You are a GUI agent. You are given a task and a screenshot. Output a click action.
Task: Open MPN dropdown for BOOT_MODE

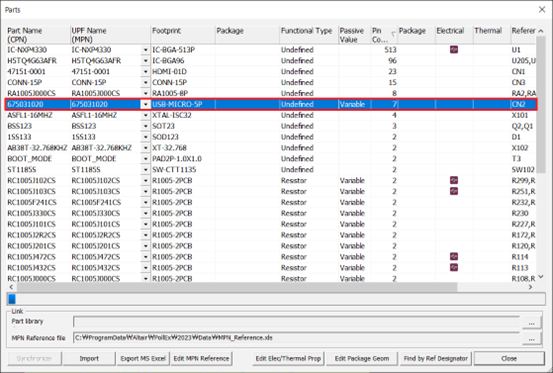coord(145,159)
